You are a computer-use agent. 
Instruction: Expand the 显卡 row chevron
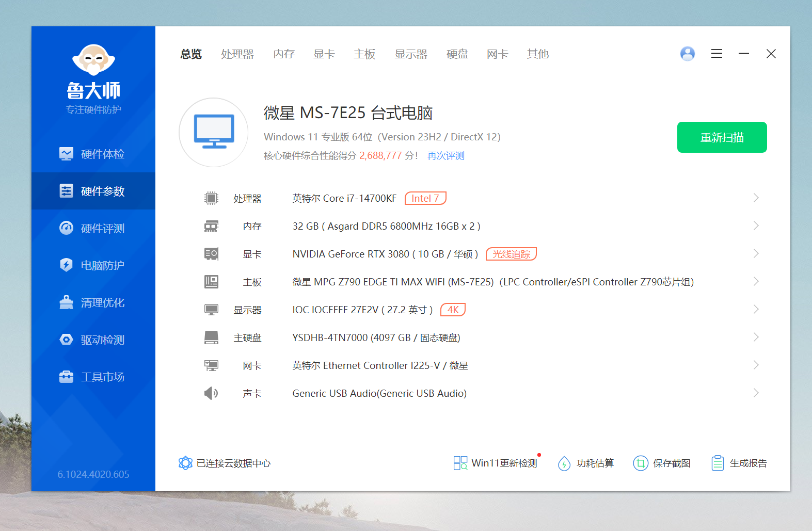point(756,254)
